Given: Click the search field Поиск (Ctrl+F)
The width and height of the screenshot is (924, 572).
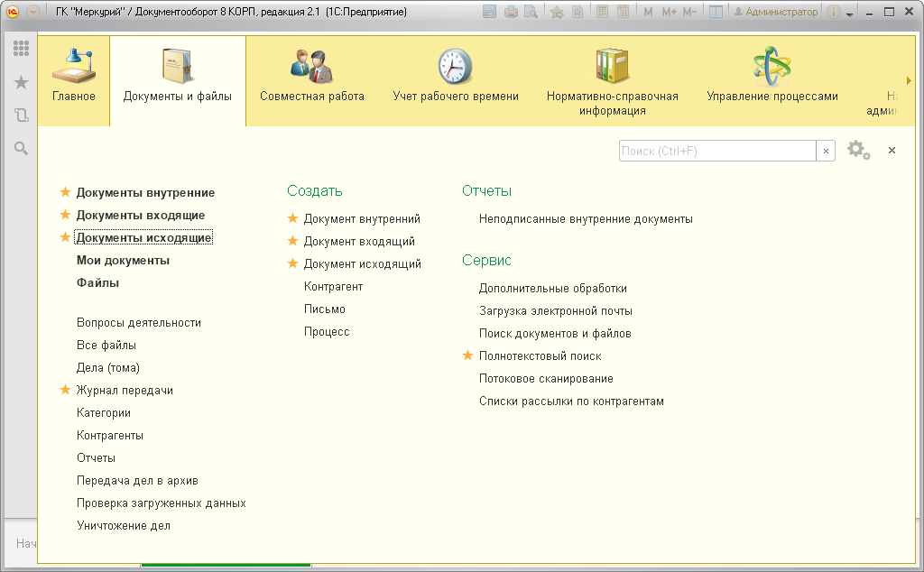Looking at the screenshot, I should (x=717, y=151).
